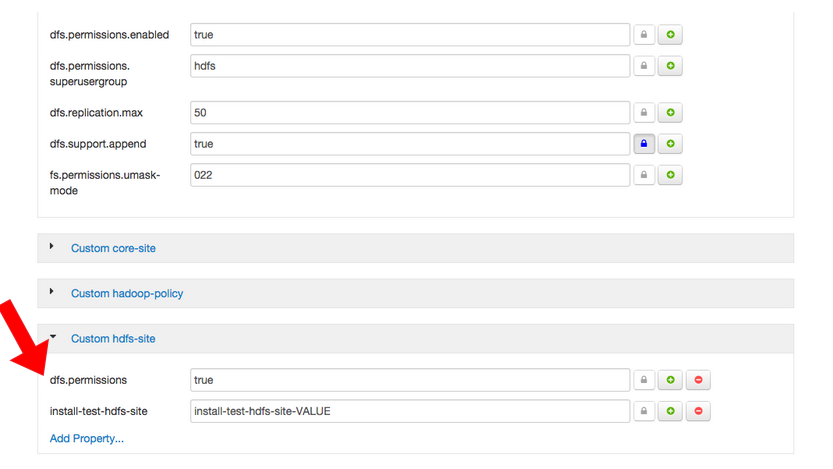Expand the Custom core-site section
Image resolution: width=833 pixels, height=469 pixels.
point(52,246)
